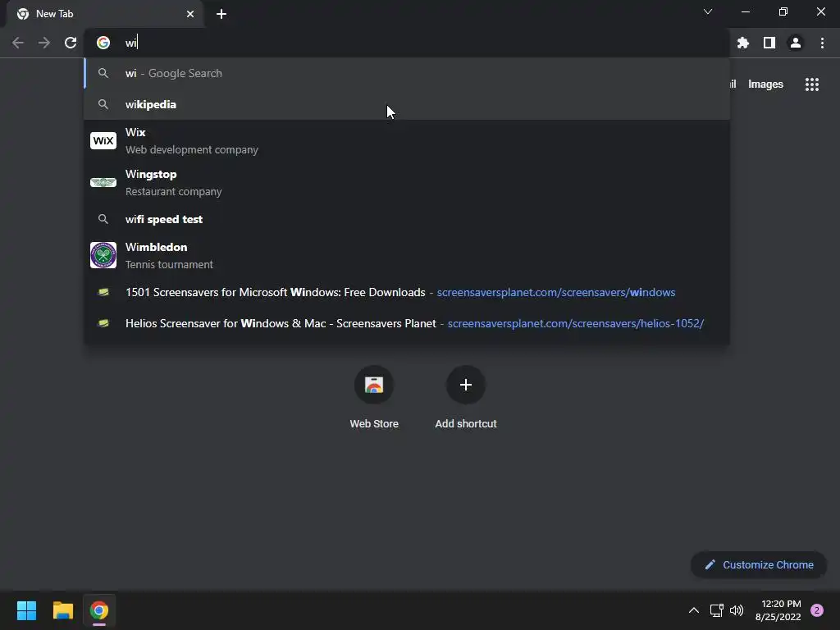This screenshot has width=840, height=630.
Task: Click the favicon beside 1501 Screensavers
Action: click(x=103, y=293)
